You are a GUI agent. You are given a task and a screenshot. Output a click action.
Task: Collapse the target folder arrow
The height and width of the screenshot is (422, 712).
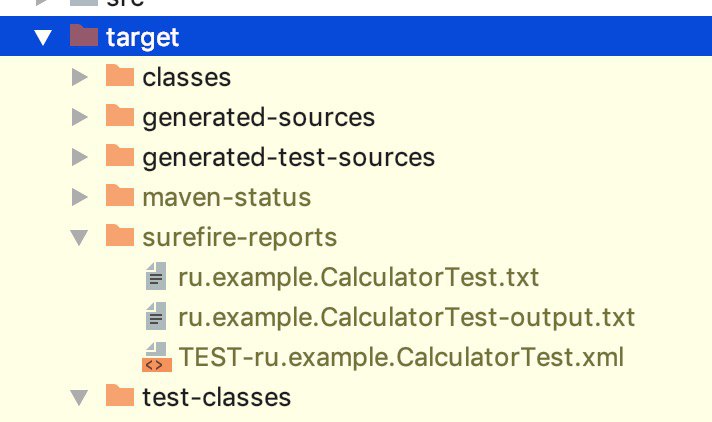coord(43,37)
